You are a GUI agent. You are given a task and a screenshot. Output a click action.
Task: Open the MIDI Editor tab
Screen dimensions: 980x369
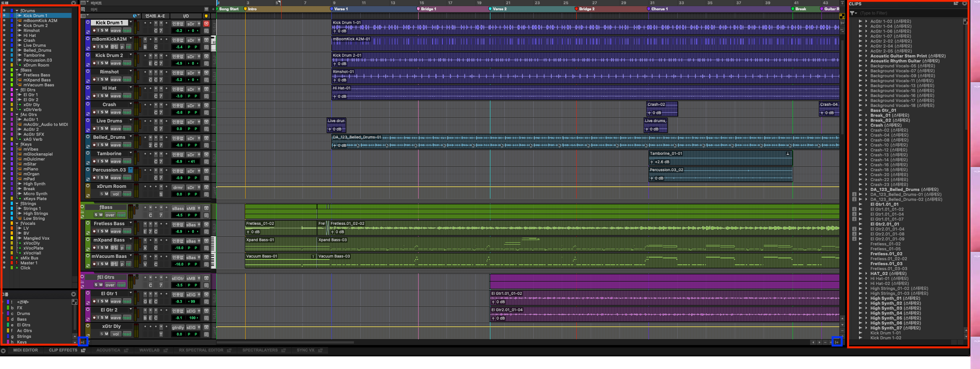pos(25,350)
